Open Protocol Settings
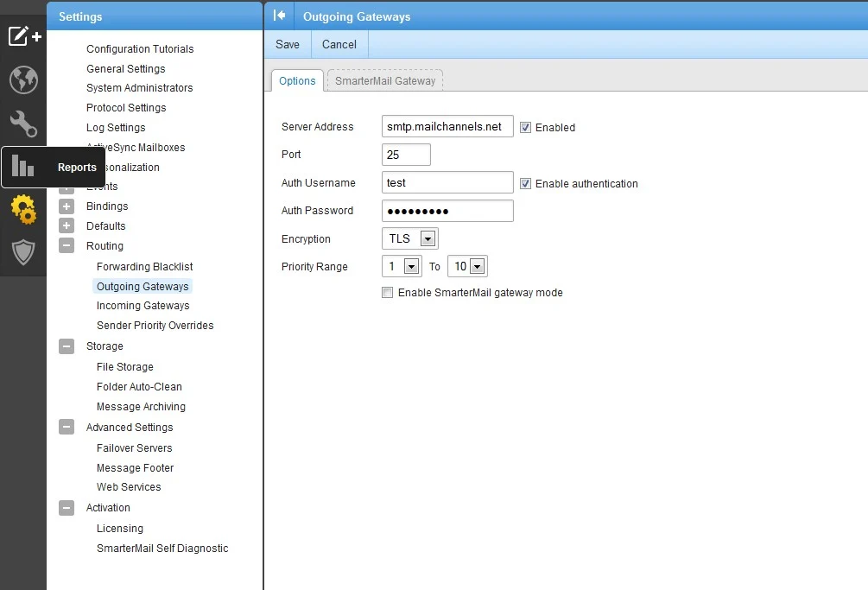 [126, 107]
